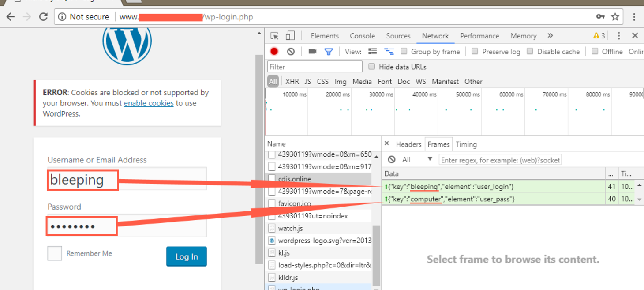The height and width of the screenshot is (290, 644).
Task: Clear the network log
Action: tap(291, 52)
